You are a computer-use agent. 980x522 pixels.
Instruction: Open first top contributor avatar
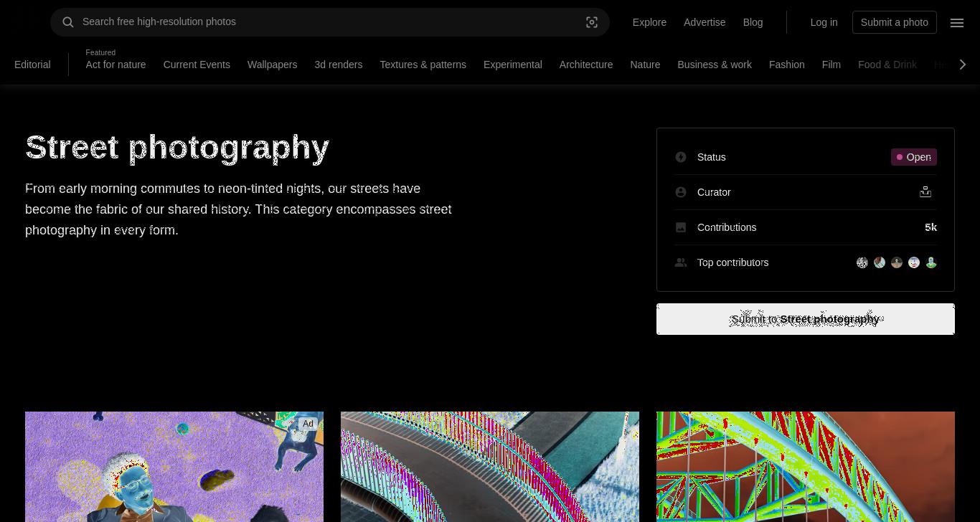pyautogui.click(x=862, y=262)
